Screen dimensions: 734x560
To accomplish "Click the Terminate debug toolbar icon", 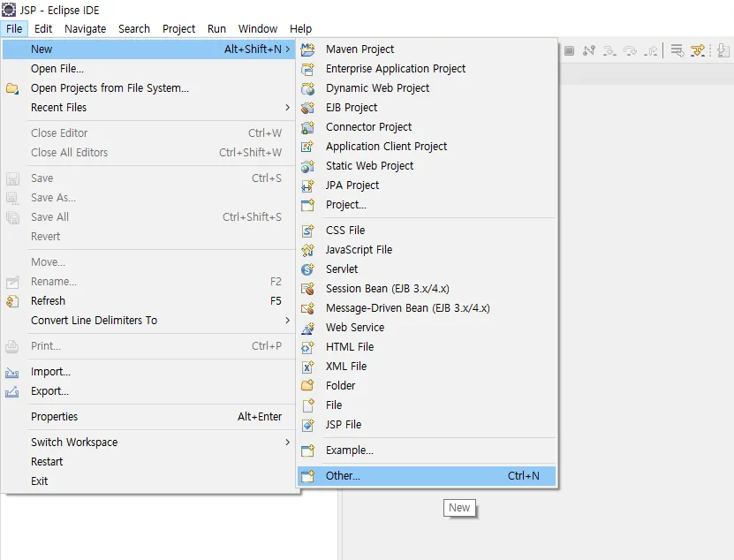I will tap(569, 50).
